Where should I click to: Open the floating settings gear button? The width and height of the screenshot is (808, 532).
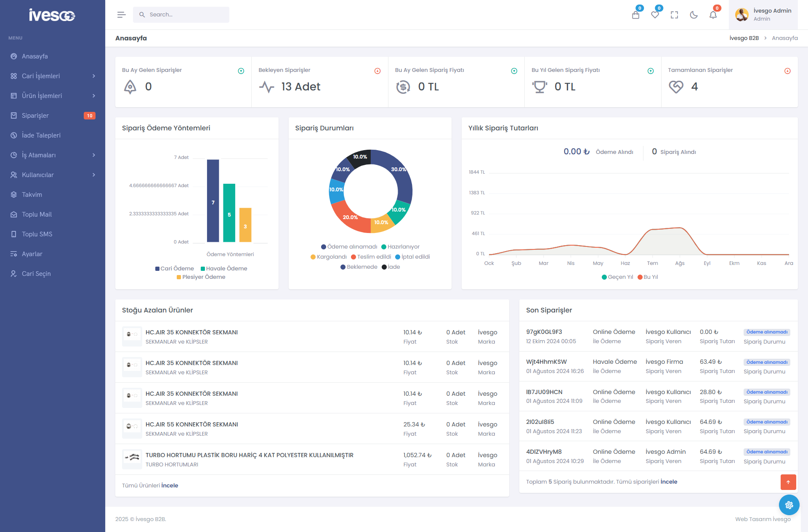coord(789,505)
